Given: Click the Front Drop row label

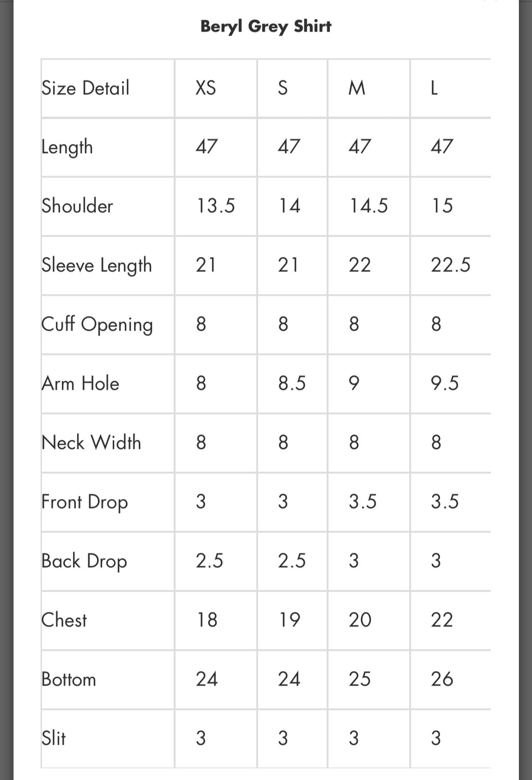Looking at the screenshot, I should pyautogui.click(x=85, y=502).
